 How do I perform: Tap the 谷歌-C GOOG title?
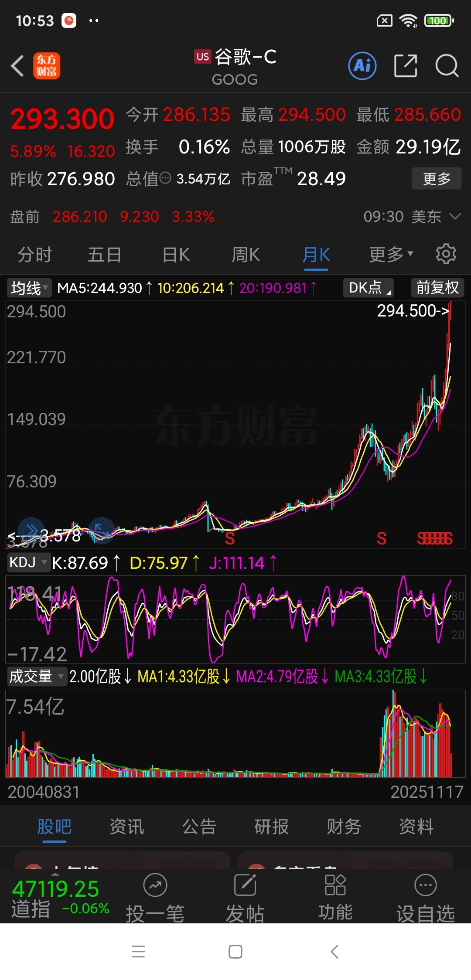(x=235, y=67)
